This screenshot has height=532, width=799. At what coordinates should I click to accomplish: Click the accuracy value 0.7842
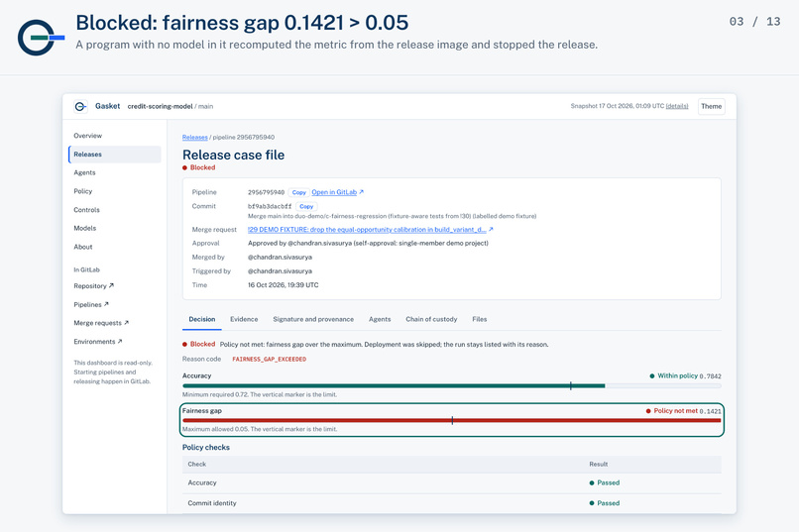[x=710, y=376]
